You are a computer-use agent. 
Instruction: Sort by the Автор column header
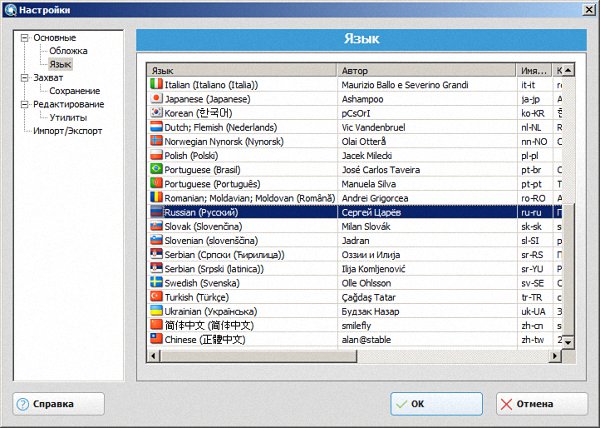(427, 71)
